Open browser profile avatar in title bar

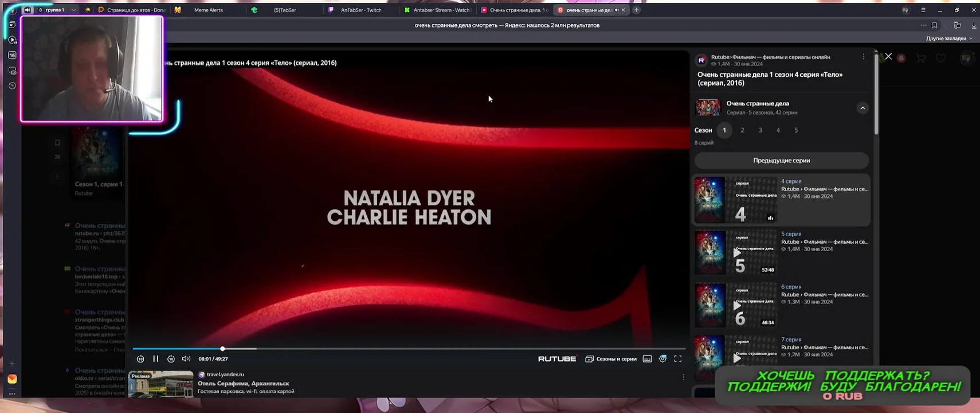pyautogui.click(x=905, y=10)
